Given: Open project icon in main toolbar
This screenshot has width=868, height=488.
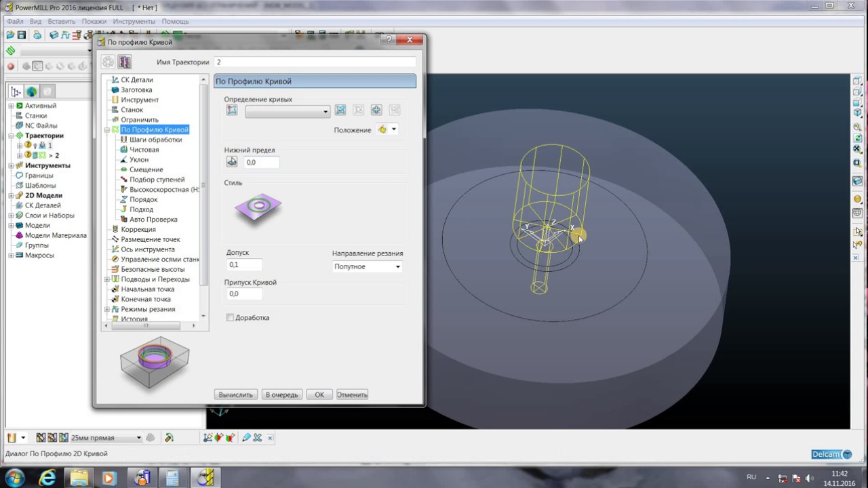Looking at the screenshot, I should click(x=10, y=35).
